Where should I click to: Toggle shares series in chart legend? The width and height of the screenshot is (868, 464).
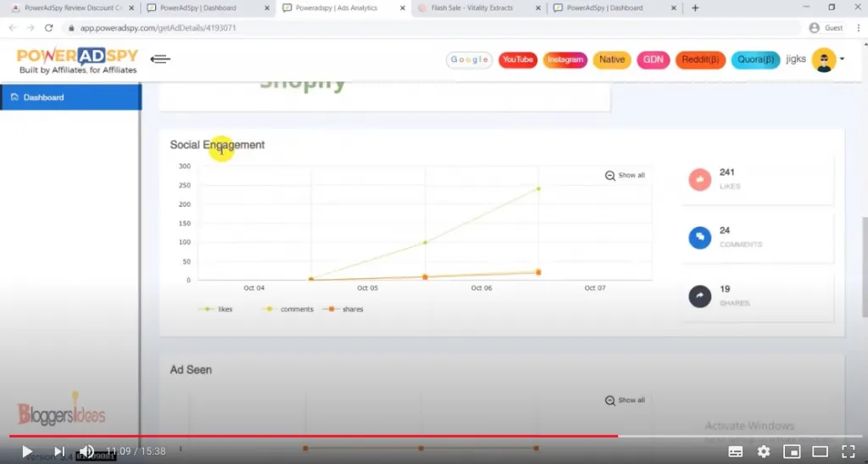tap(345, 310)
